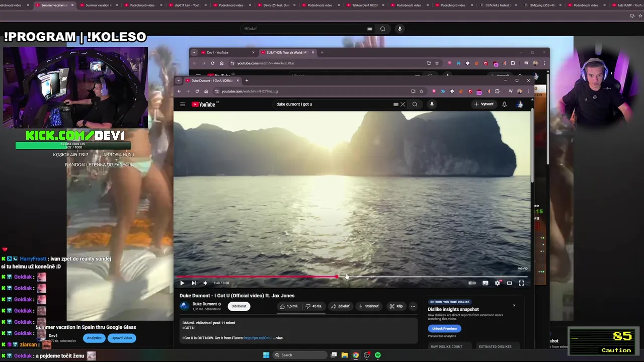Subscribe with the Odoberať button
The image size is (644, 362).
239,306
